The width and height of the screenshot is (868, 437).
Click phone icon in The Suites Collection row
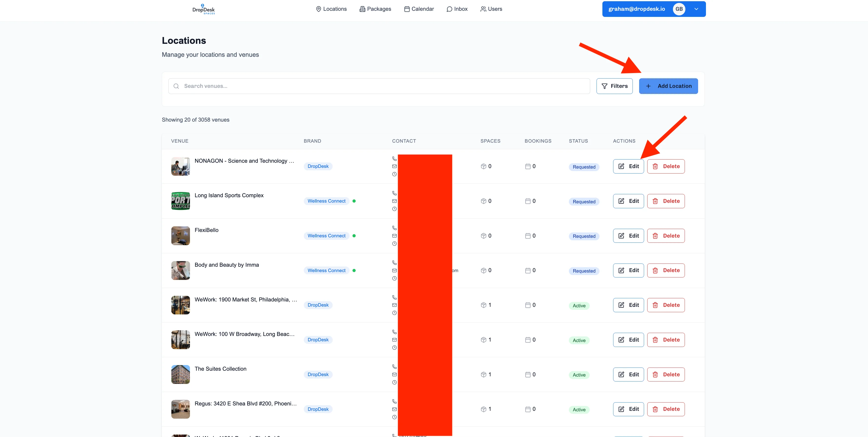pos(394,367)
